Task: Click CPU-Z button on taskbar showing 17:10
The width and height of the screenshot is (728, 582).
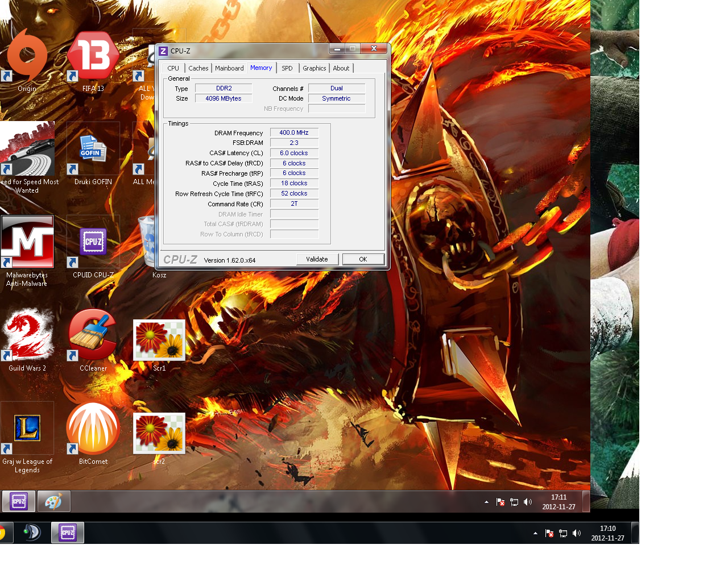Action: pyautogui.click(x=68, y=533)
